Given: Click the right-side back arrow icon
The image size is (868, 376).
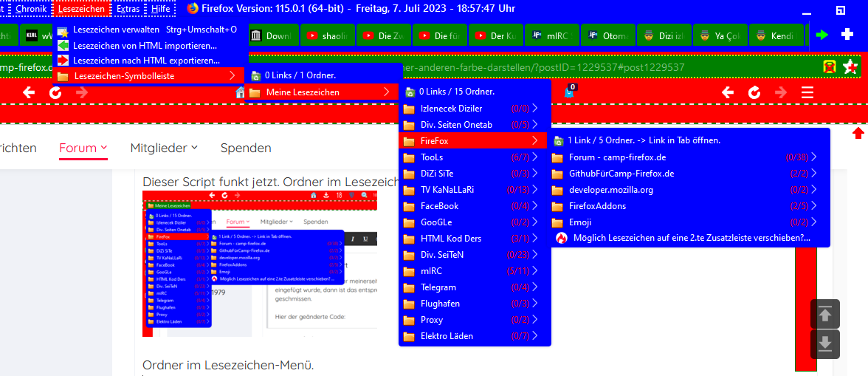Looking at the screenshot, I should 728,92.
